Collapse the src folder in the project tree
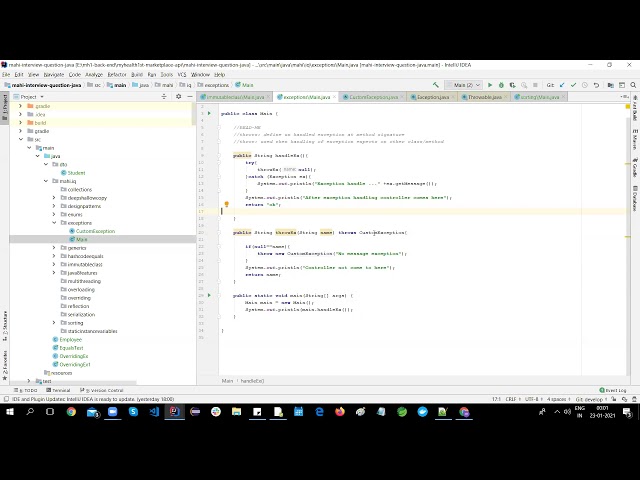The image size is (640, 480). [x=20, y=140]
